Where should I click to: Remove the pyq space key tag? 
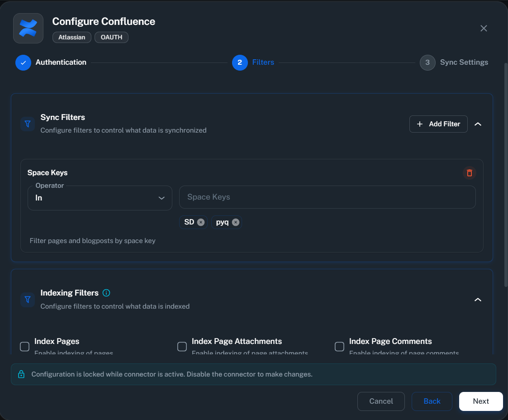coord(235,222)
